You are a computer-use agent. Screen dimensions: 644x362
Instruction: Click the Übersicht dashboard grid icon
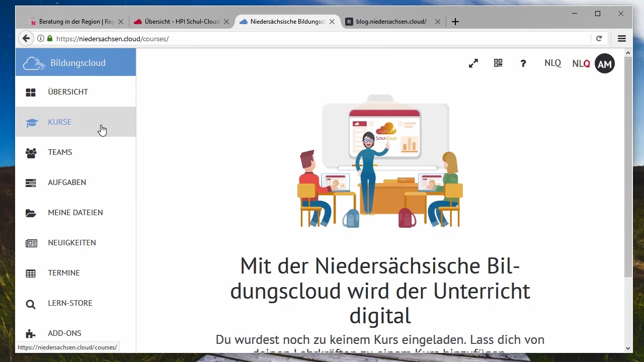[31, 92]
